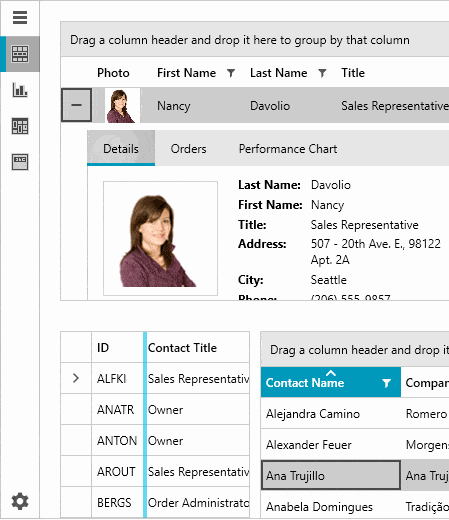449x520 pixels.
Task: Select Anabela Domingues contact cell
Action: click(x=331, y=506)
